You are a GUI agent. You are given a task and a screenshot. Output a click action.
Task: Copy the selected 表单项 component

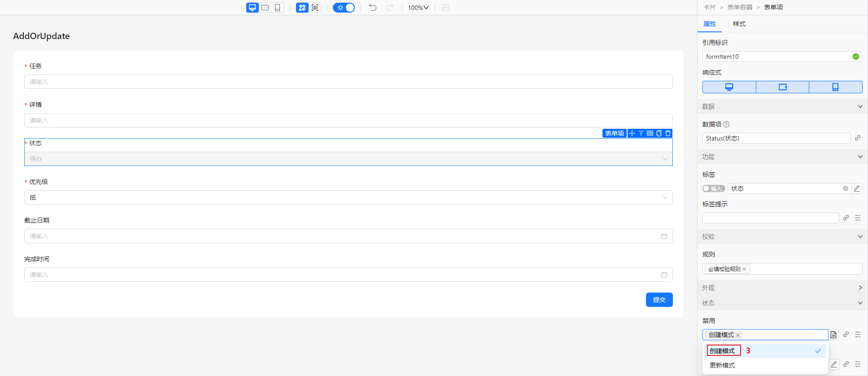point(659,133)
